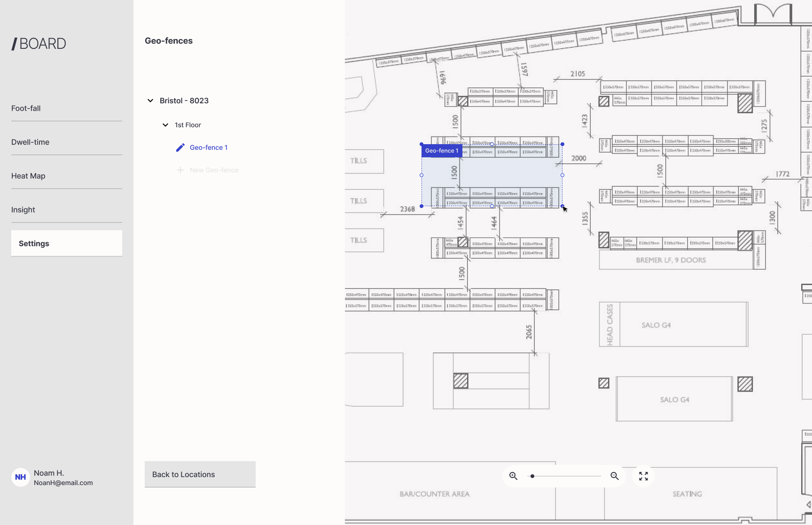
Task: Click Back to Locations button
Action: pyautogui.click(x=200, y=474)
